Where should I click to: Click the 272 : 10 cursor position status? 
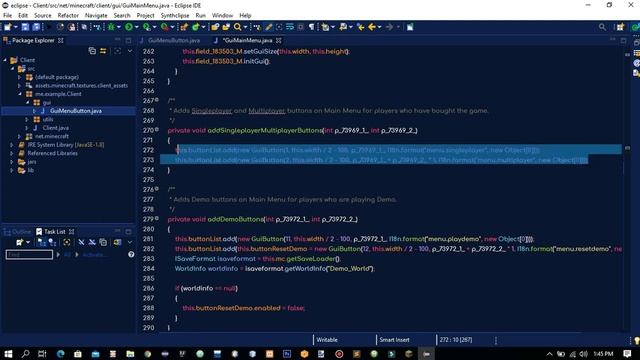click(456, 340)
